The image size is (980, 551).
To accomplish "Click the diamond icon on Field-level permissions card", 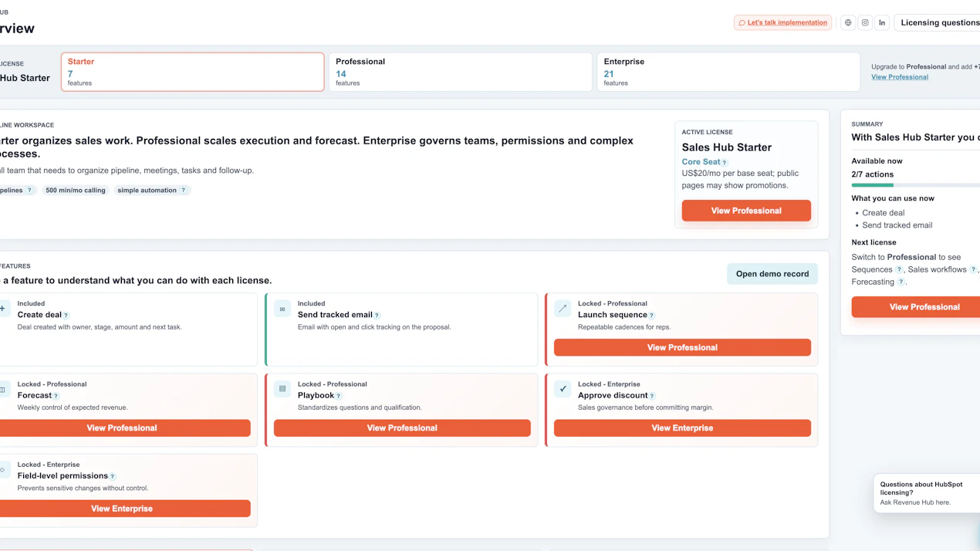I will point(3,470).
